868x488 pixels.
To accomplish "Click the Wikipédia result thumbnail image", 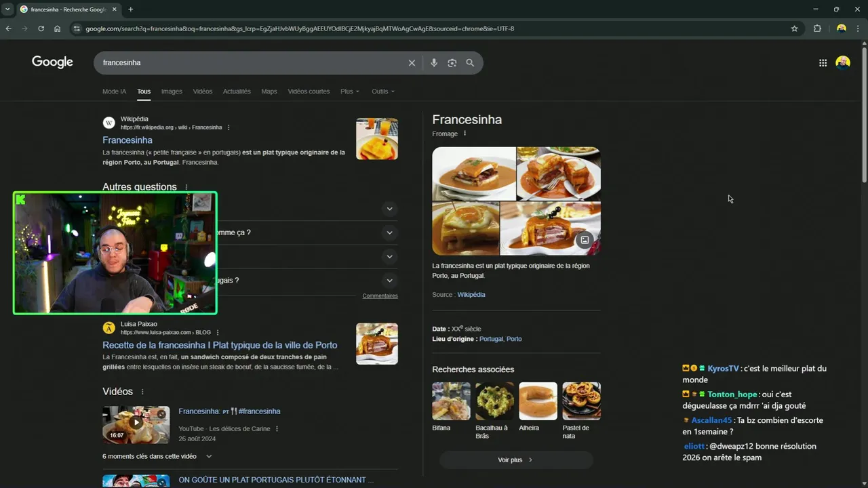I will click(377, 139).
